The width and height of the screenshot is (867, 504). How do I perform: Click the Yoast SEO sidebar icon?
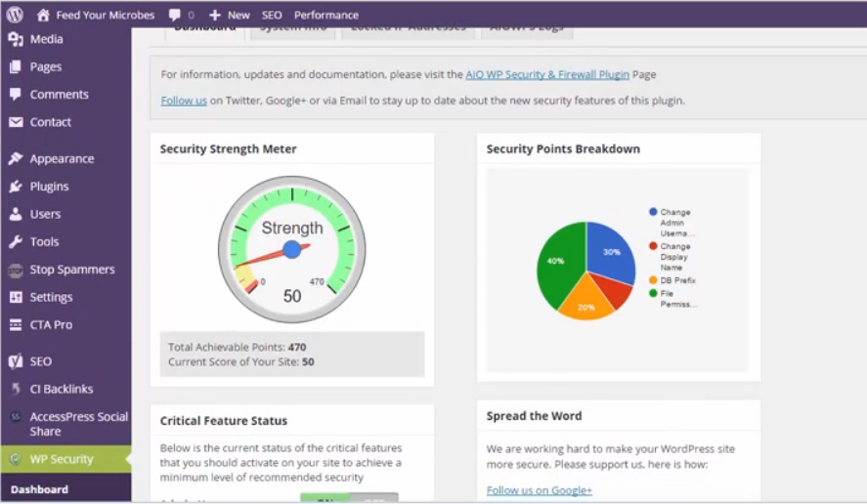[x=16, y=361]
